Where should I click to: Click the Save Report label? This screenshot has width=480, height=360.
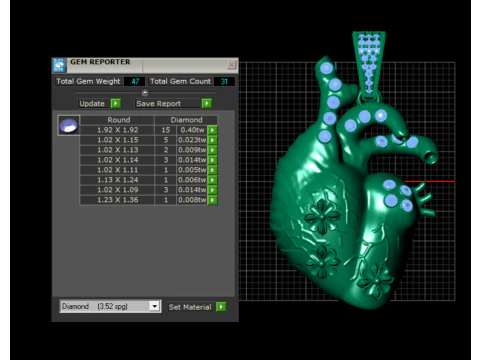coord(159,104)
